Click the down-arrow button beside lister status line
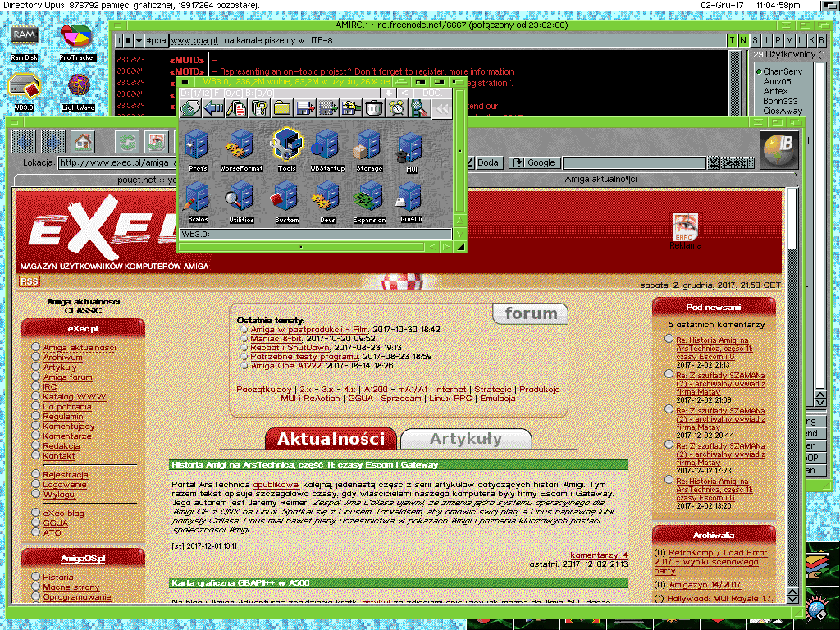The width and height of the screenshot is (840, 630). point(389,93)
